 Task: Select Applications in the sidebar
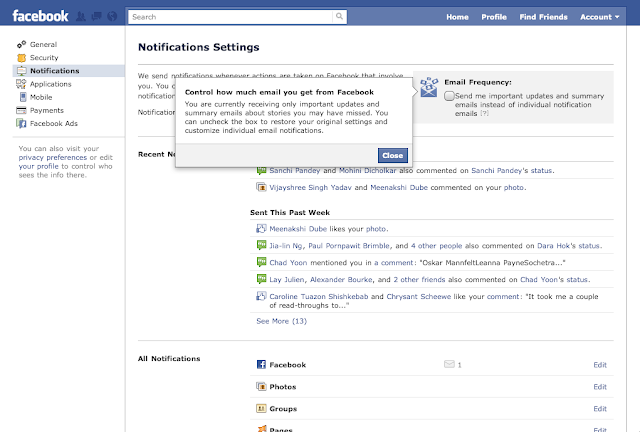point(51,84)
